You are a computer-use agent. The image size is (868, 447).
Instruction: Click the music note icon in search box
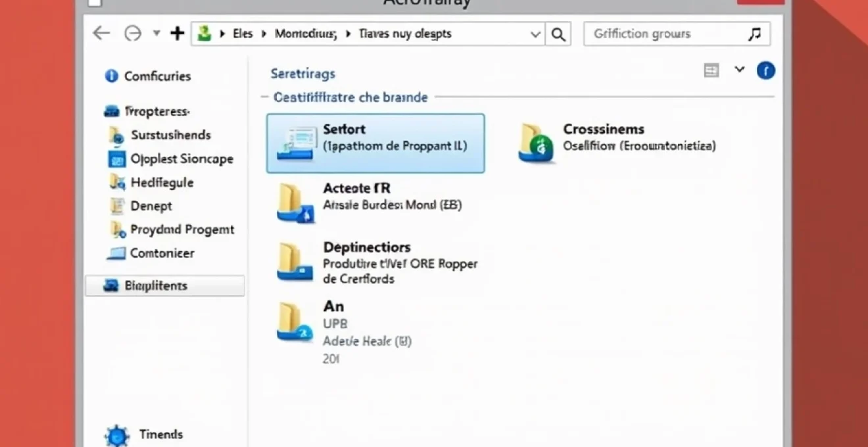(x=755, y=34)
